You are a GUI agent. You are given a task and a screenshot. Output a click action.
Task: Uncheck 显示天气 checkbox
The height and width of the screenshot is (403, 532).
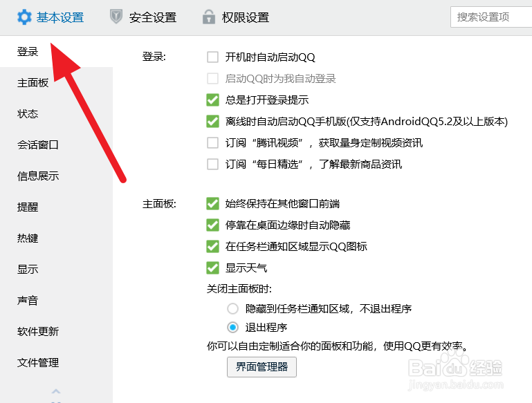coord(213,268)
